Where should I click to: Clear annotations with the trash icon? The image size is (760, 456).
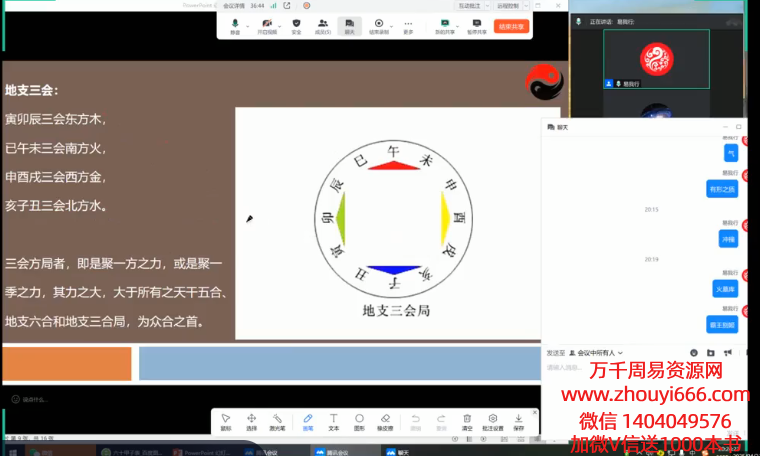pyautogui.click(x=467, y=420)
